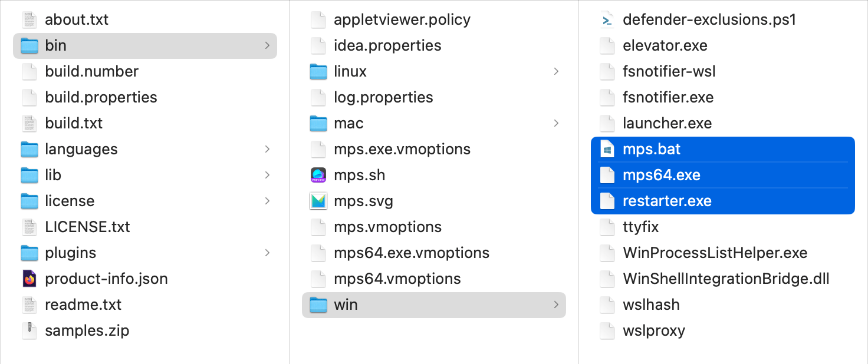
Task: Expand the mac folder chevron
Action: [557, 123]
